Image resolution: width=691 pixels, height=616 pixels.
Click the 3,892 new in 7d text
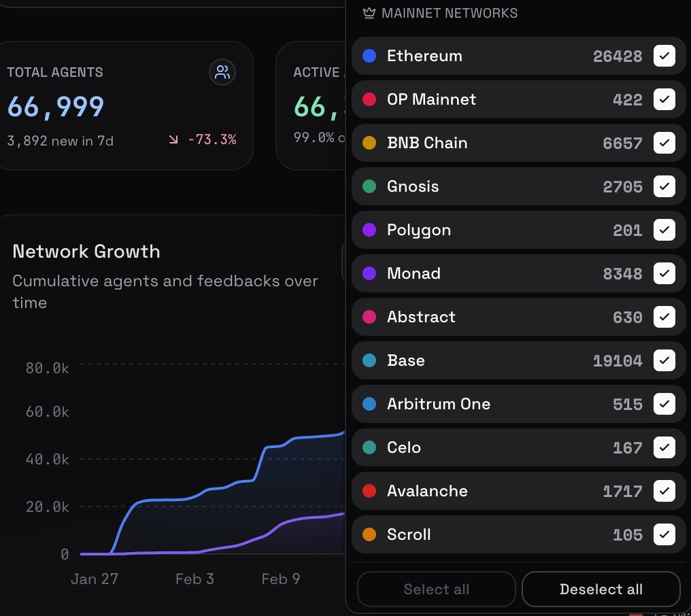[61, 141]
